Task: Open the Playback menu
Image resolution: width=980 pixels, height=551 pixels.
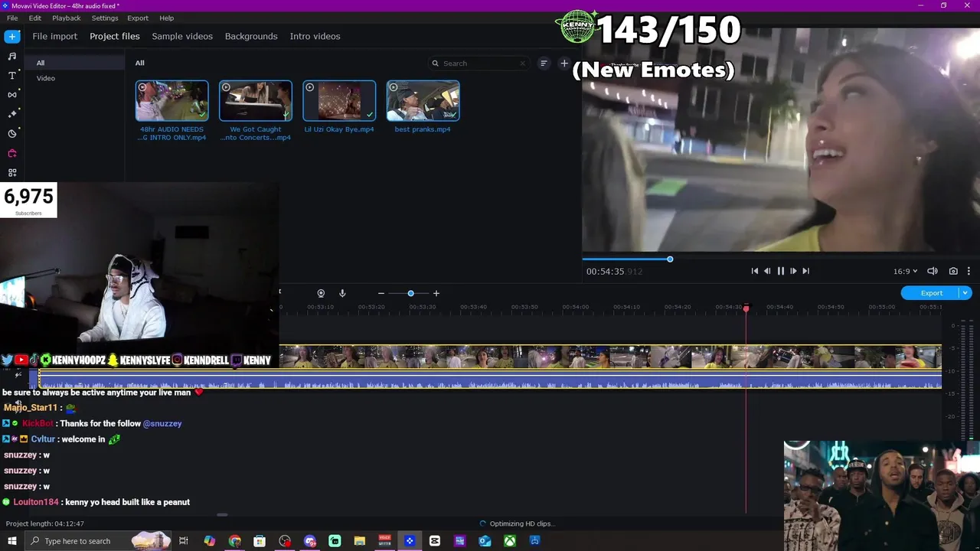Action: [67, 18]
